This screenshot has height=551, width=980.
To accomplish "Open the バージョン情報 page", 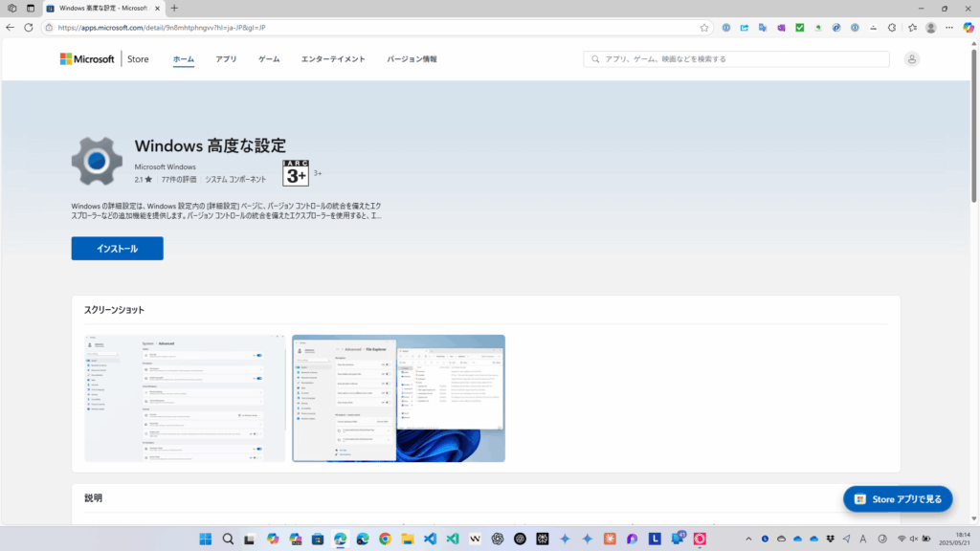I will pos(412,59).
